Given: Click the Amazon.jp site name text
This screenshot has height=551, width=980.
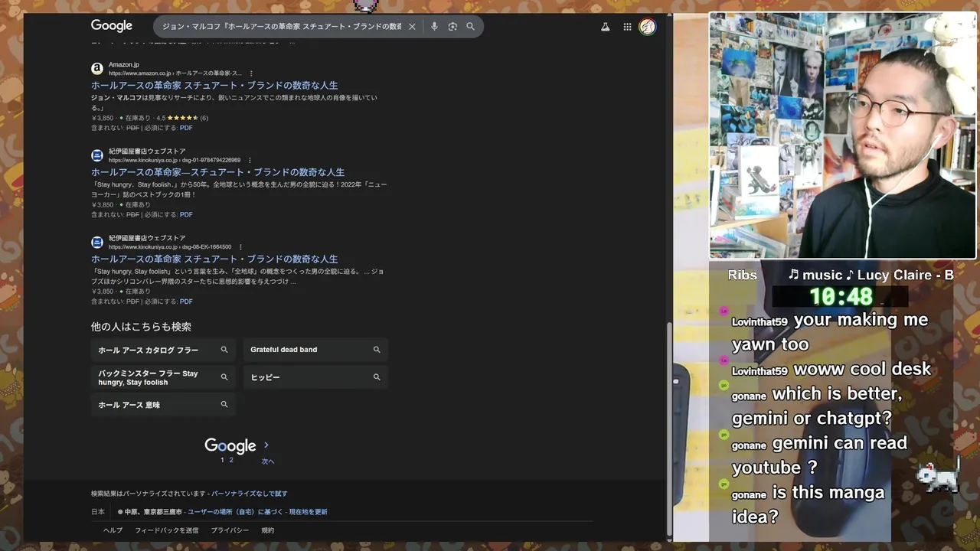Looking at the screenshot, I should [124, 65].
